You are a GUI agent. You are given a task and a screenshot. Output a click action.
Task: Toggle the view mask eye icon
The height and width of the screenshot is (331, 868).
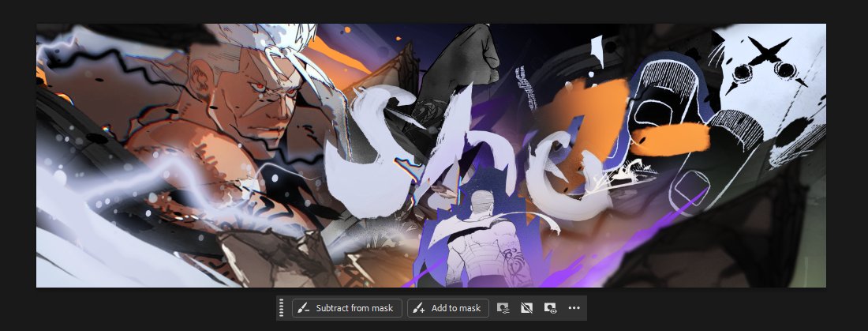click(550, 308)
